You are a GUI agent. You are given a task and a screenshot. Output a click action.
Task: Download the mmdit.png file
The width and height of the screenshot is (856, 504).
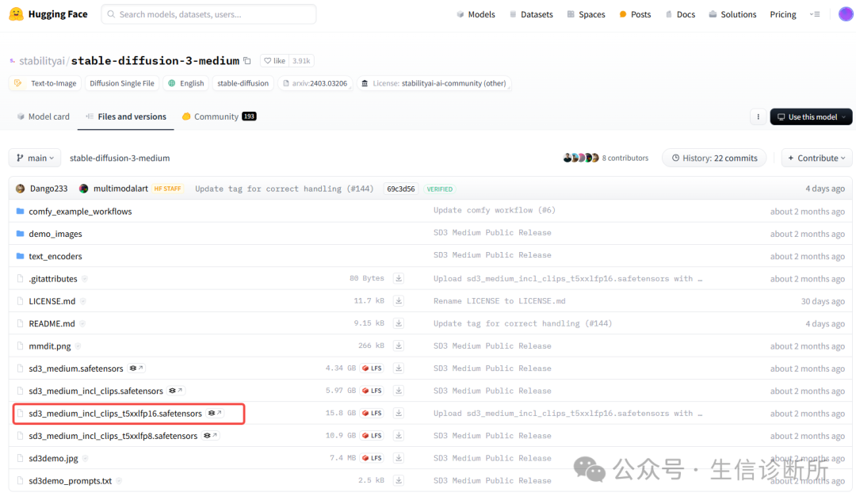pos(399,346)
